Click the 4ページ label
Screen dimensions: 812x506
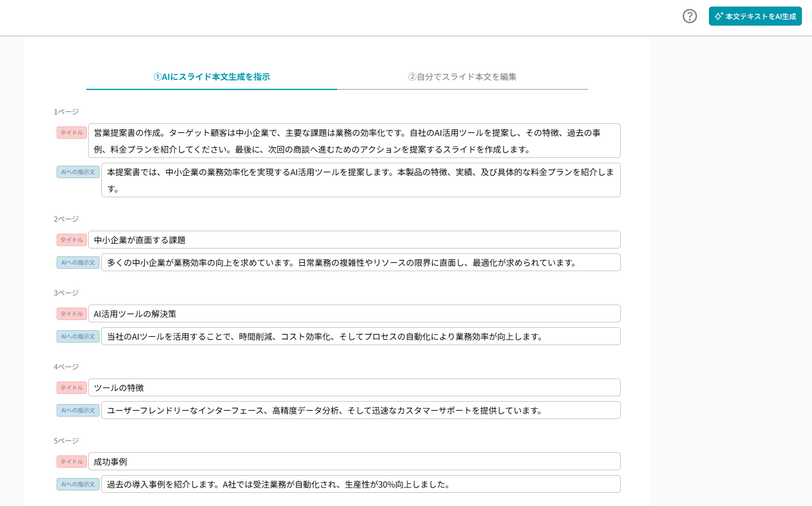[x=66, y=367]
